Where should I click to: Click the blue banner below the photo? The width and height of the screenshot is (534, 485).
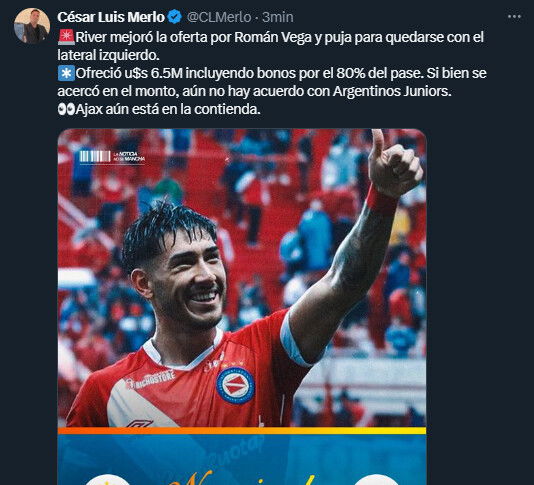pos(242,459)
